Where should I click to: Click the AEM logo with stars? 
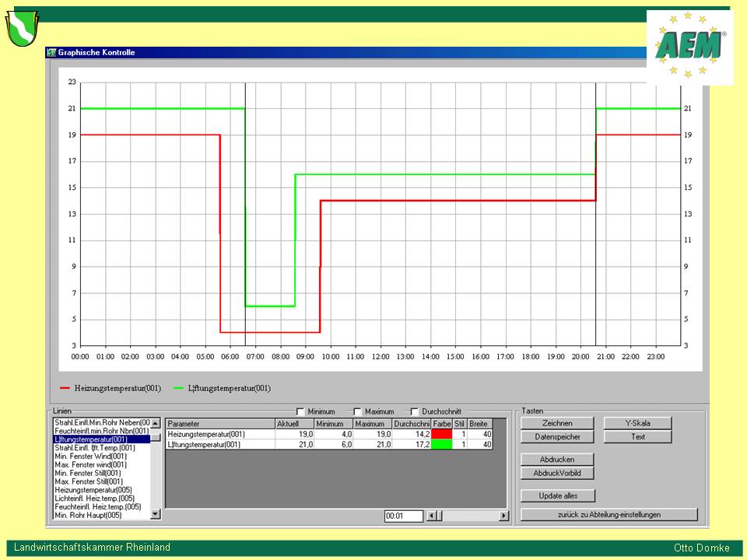click(689, 47)
